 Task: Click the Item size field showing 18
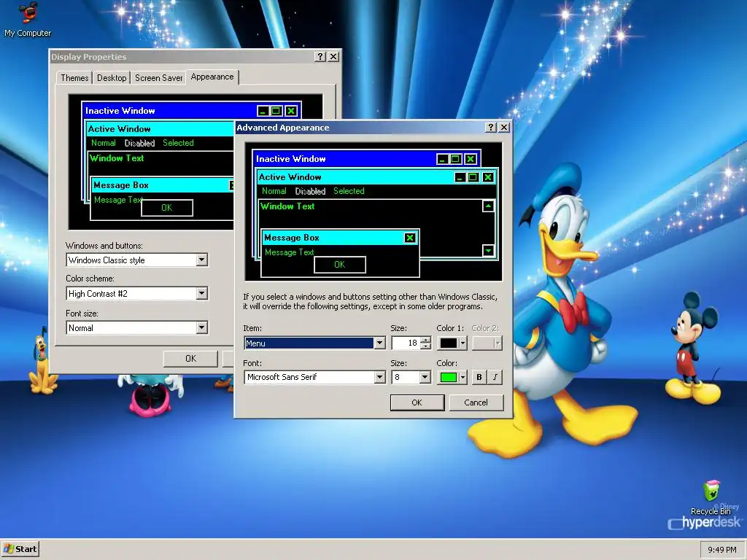(406, 343)
